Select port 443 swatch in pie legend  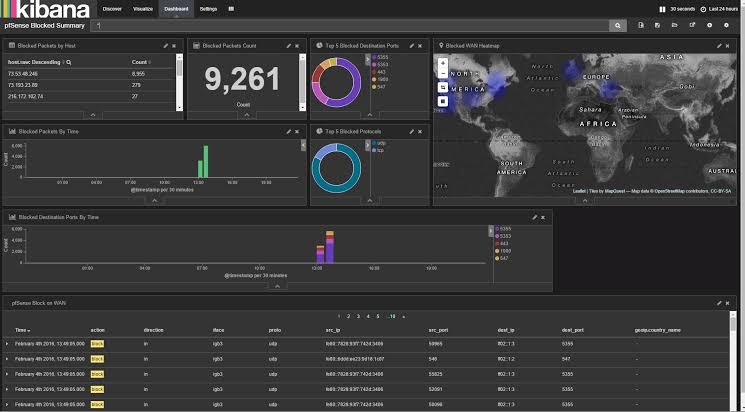point(374,72)
